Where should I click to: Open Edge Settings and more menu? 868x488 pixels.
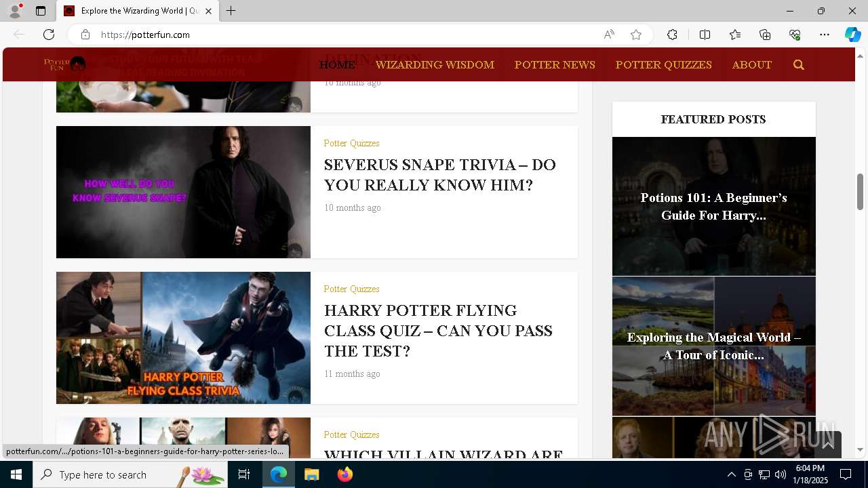[x=825, y=35]
